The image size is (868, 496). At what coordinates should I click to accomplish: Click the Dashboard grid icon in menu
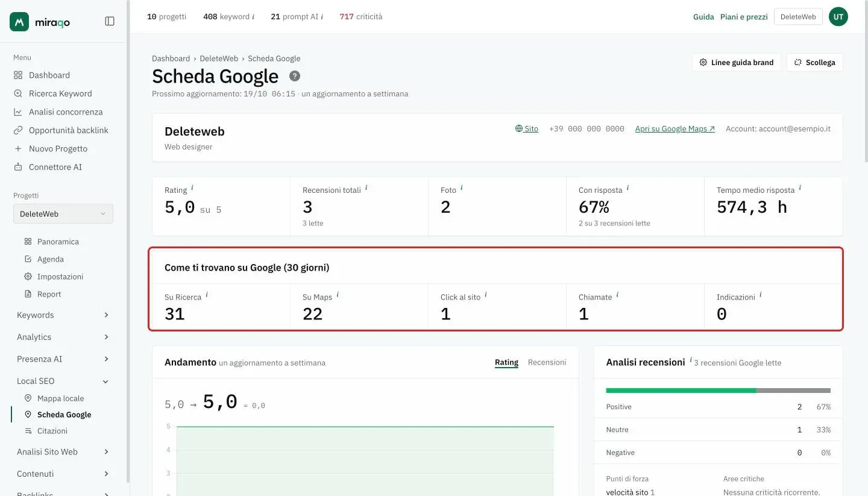pos(17,75)
